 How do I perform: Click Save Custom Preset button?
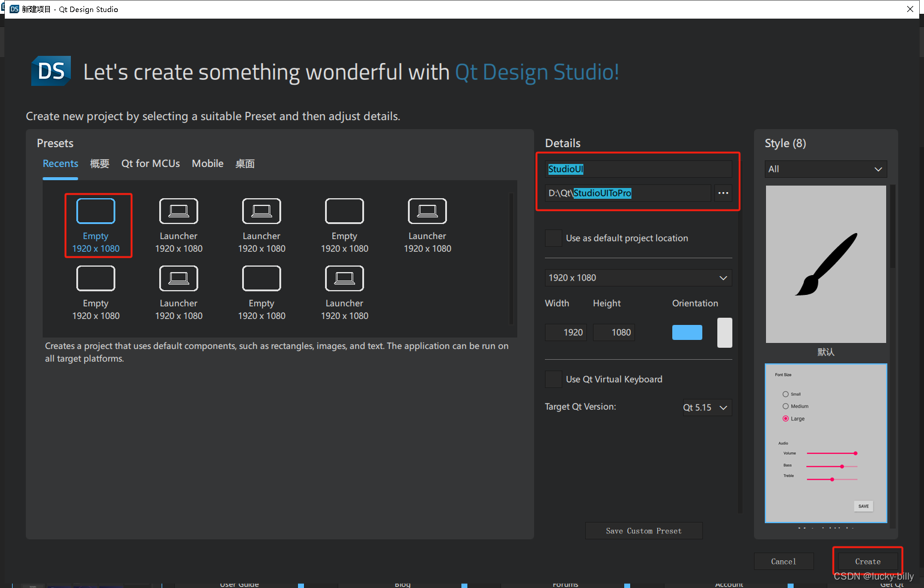644,531
